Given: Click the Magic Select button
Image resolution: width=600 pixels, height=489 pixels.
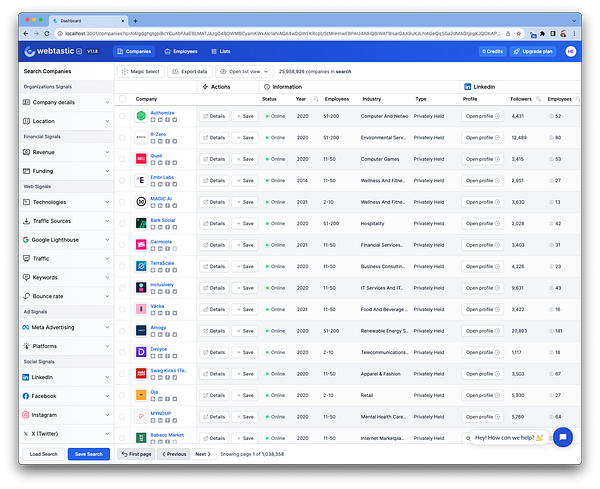Looking at the screenshot, I should (x=141, y=72).
